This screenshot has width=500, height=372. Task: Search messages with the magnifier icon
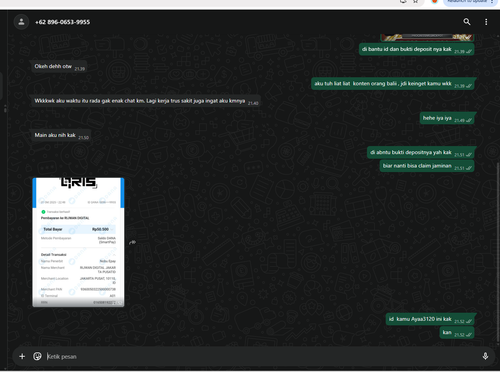467,22
